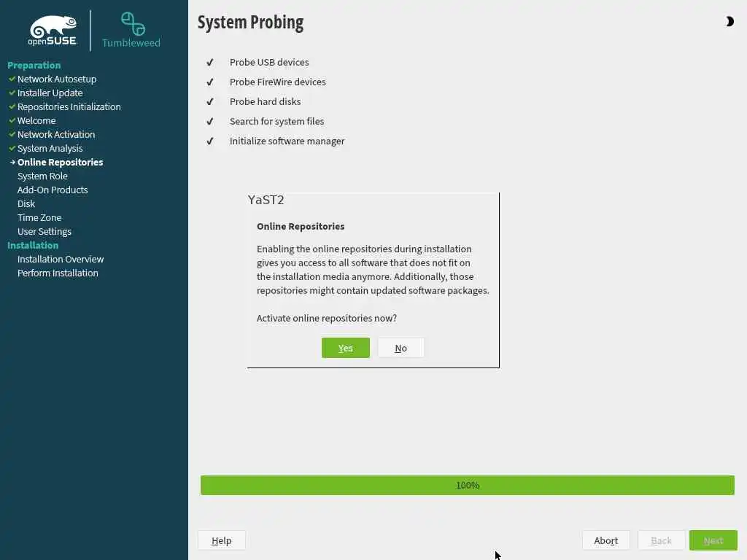747x560 pixels.
Task: Select System Role step
Action: (x=42, y=176)
